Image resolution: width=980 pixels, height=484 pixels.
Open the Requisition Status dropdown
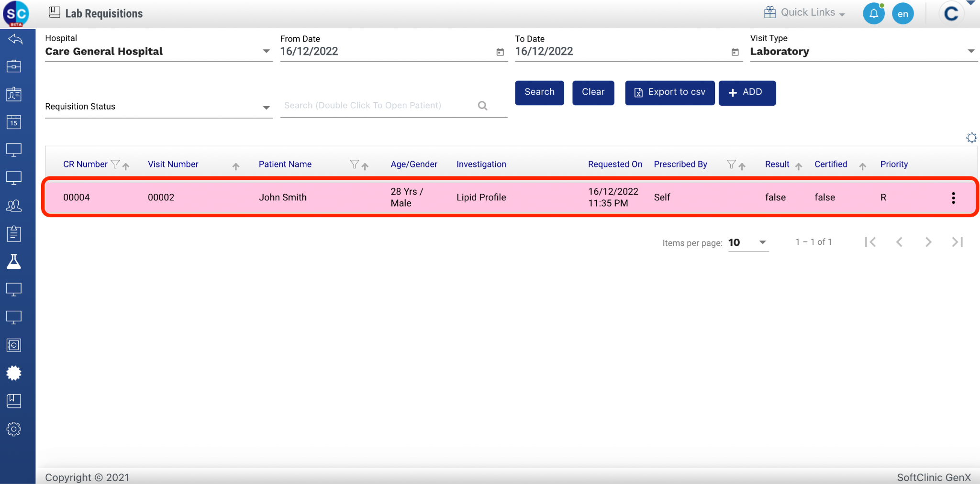pyautogui.click(x=266, y=107)
